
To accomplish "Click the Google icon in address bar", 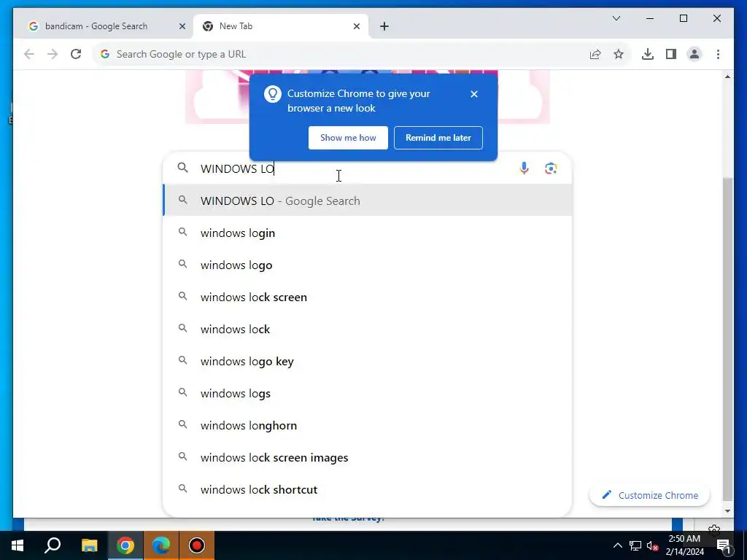I will [105, 54].
